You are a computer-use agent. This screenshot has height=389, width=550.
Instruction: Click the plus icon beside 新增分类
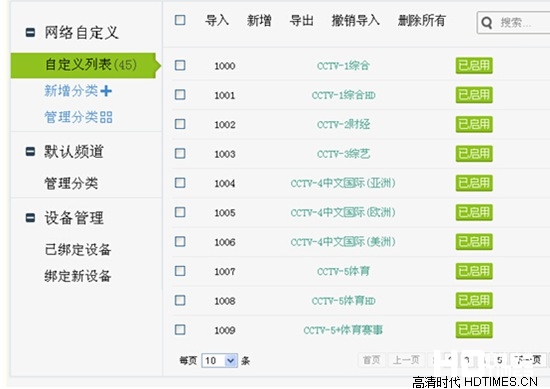click(x=106, y=91)
